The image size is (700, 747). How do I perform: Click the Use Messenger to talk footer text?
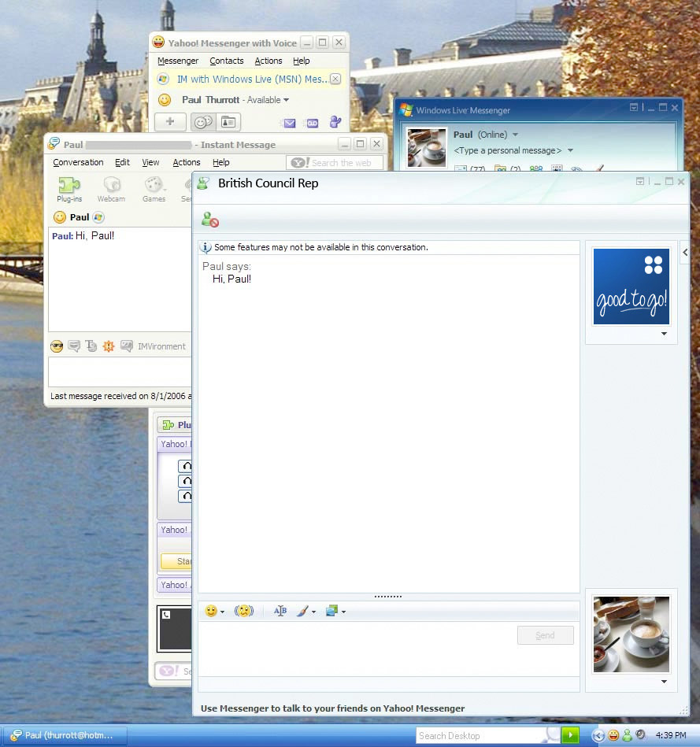click(x=332, y=708)
